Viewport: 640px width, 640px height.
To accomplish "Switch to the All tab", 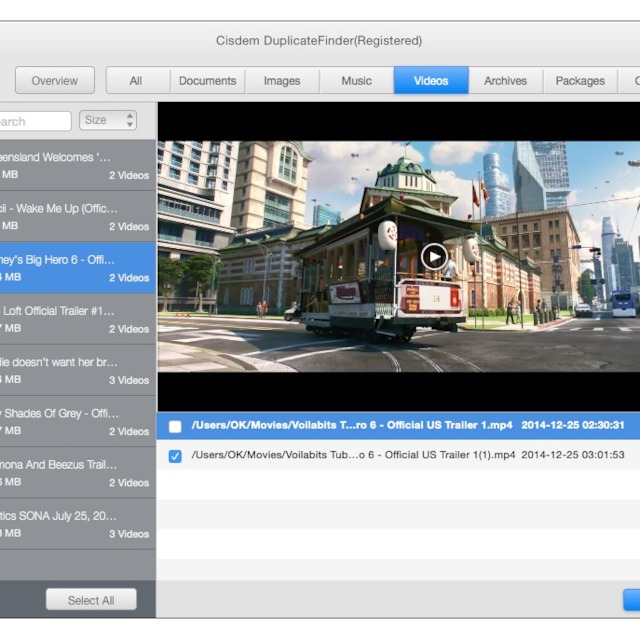I will point(135,81).
